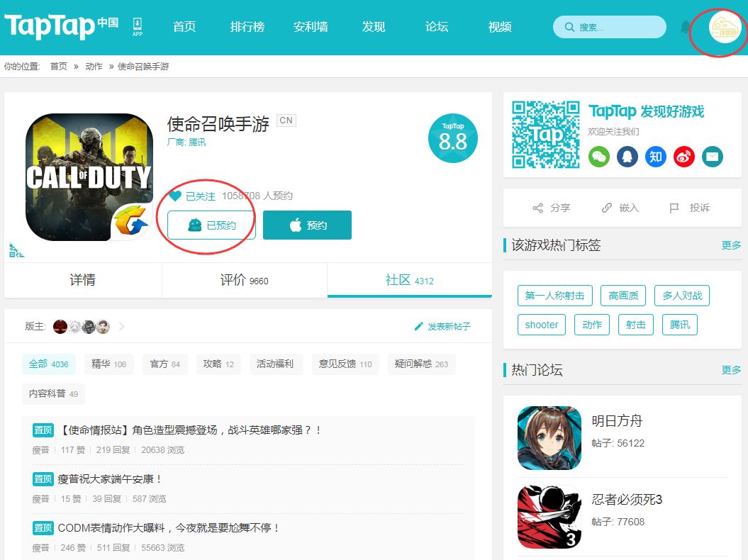This screenshot has height=560, width=748.
Task: Click the Zhihu follow icon
Action: point(655,157)
